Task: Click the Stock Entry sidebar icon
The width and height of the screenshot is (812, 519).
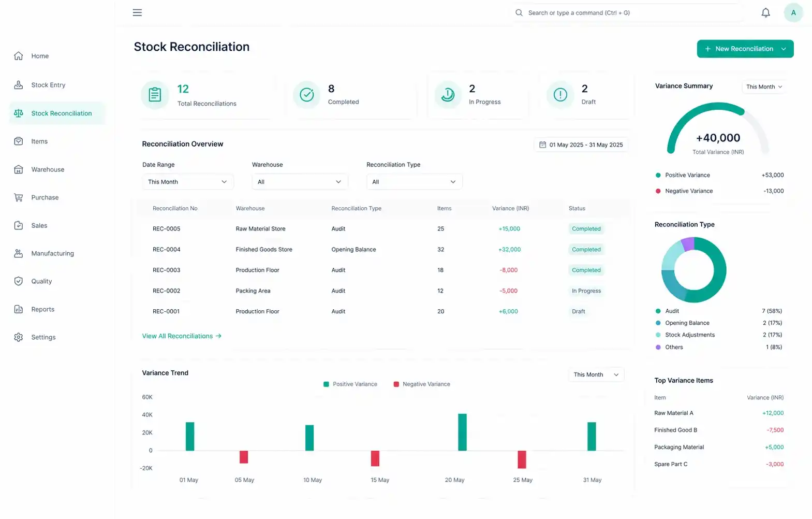Action: [x=19, y=85]
